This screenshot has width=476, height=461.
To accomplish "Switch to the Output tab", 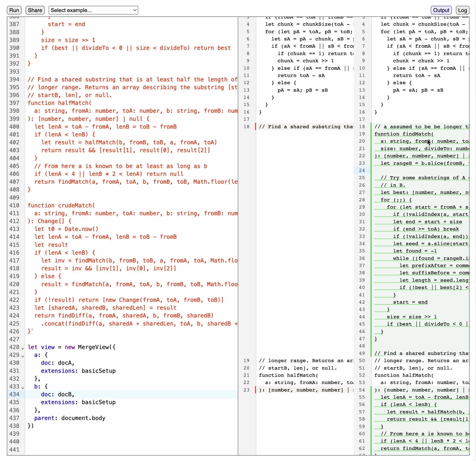I will tap(441, 10).
